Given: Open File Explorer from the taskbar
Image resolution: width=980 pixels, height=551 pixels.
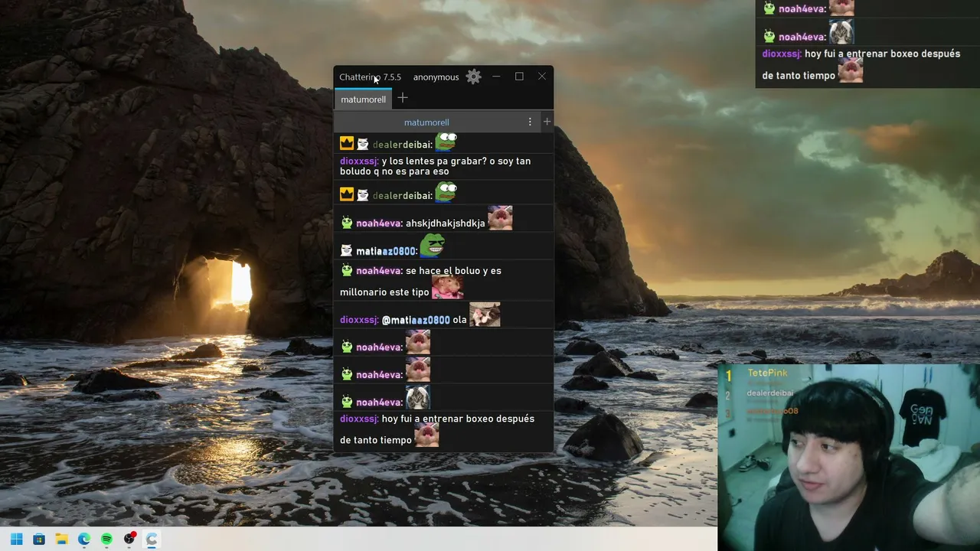Looking at the screenshot, I should 61,539.
